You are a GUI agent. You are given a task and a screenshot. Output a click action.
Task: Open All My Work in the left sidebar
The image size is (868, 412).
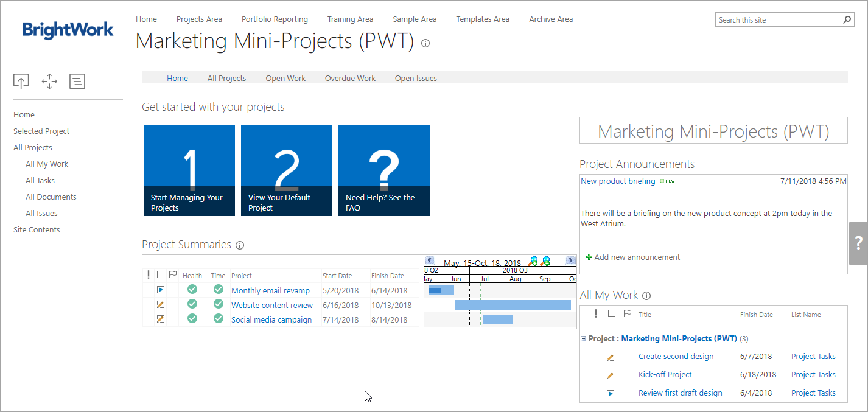point(47,164)
